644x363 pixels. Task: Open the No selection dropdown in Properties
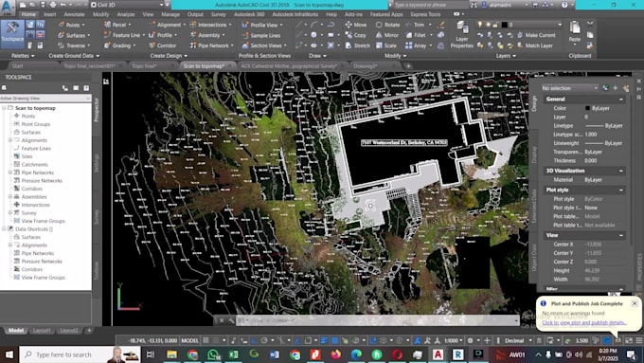569,88
